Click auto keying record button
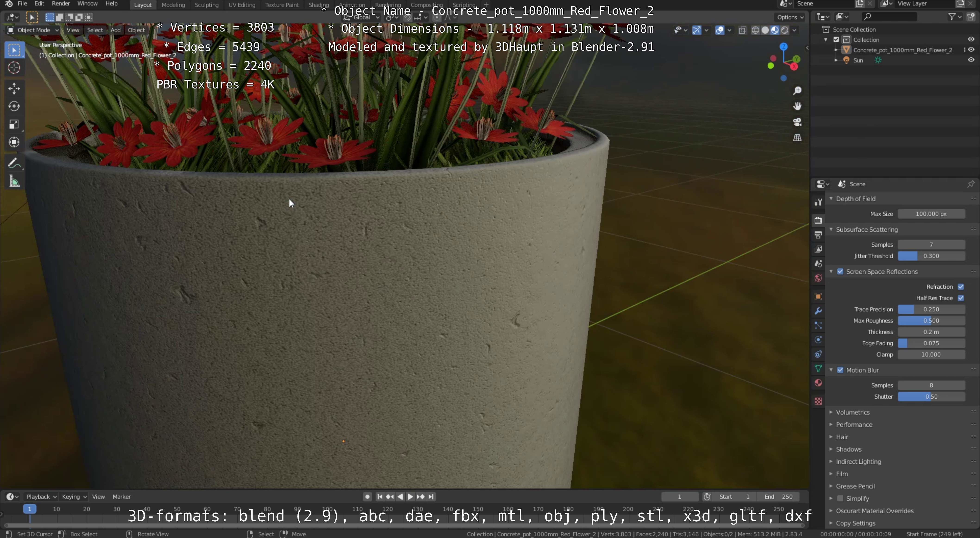This screenshot has width=980, height=538. coord(367,497)
